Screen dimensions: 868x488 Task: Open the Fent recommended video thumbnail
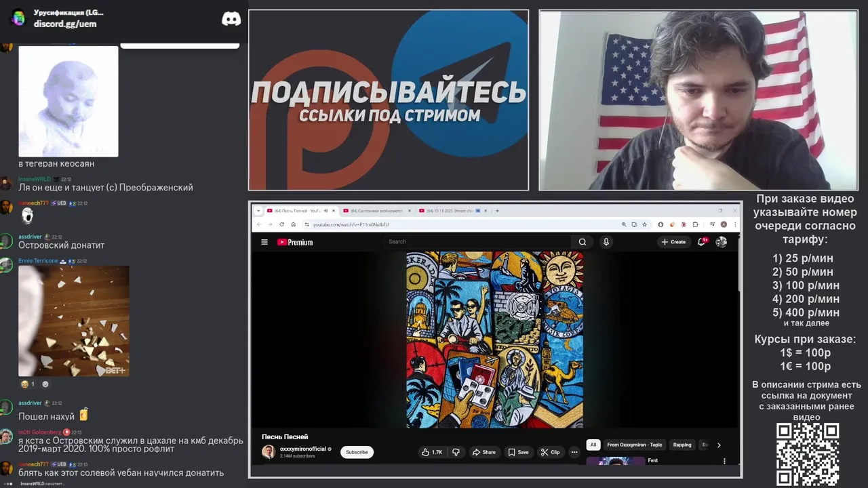tap(616, 461)
